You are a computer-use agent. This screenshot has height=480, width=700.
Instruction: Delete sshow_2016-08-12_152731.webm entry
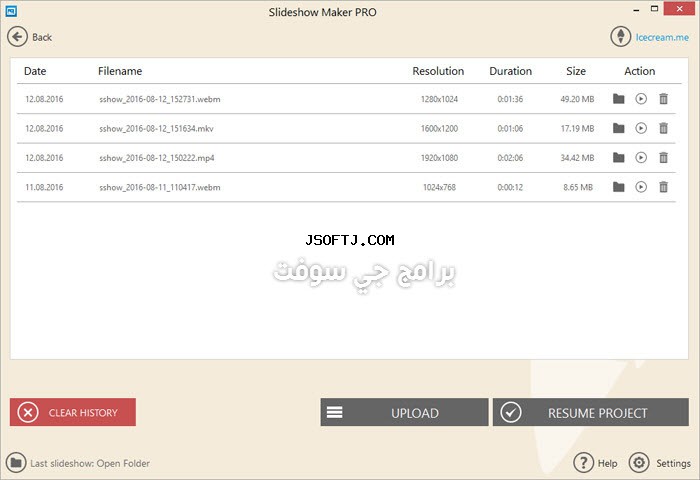(663, 99)
